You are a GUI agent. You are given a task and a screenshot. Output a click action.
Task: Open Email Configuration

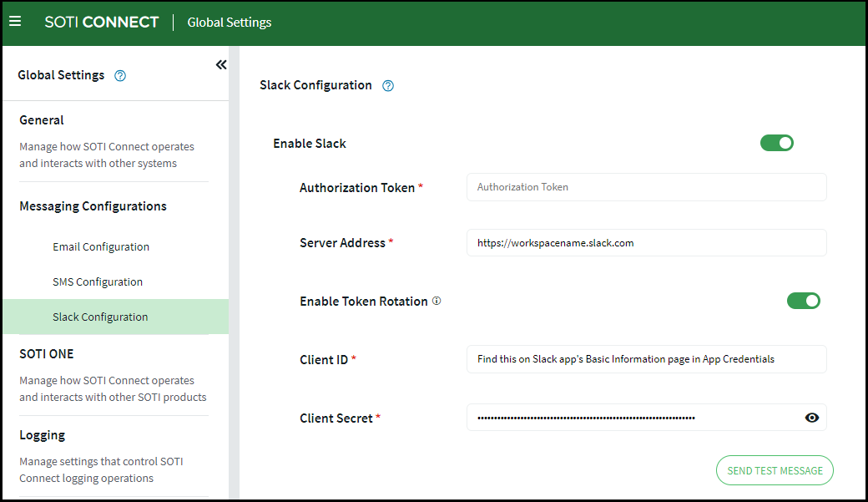[101, 246]
